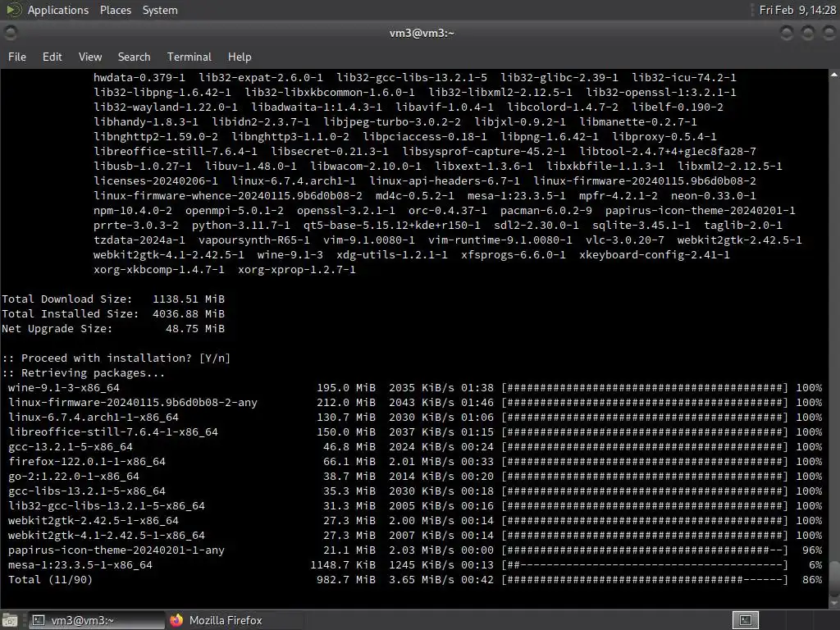Click 'vlc-3.0.20-7' in the package list

tap(624, 240)
